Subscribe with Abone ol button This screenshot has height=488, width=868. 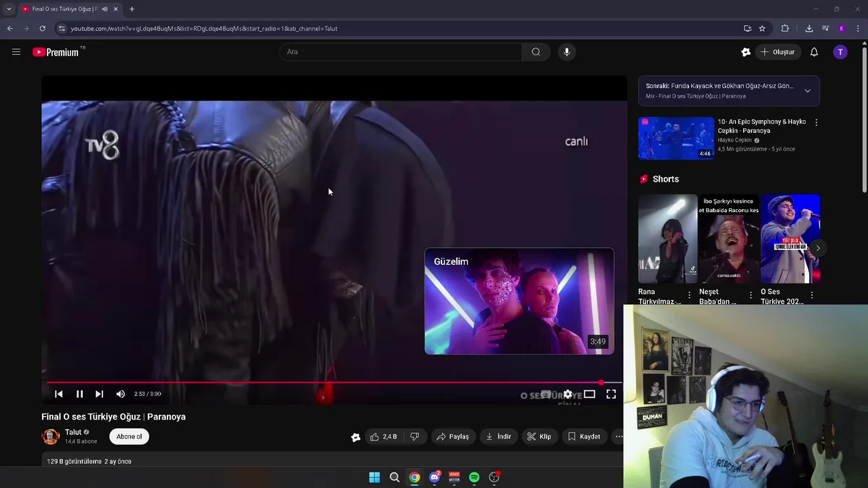pos(129,436)
